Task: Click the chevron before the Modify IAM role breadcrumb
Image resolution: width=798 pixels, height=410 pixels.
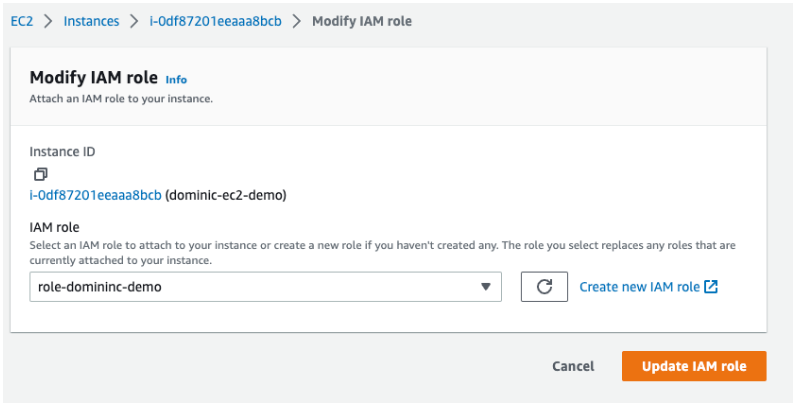Action: (x=296, y=21)
